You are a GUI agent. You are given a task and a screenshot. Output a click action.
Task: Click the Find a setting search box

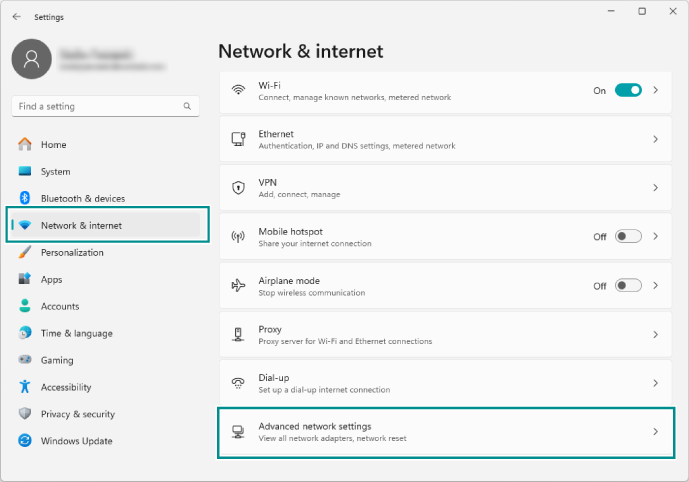(x=98, y=106)
